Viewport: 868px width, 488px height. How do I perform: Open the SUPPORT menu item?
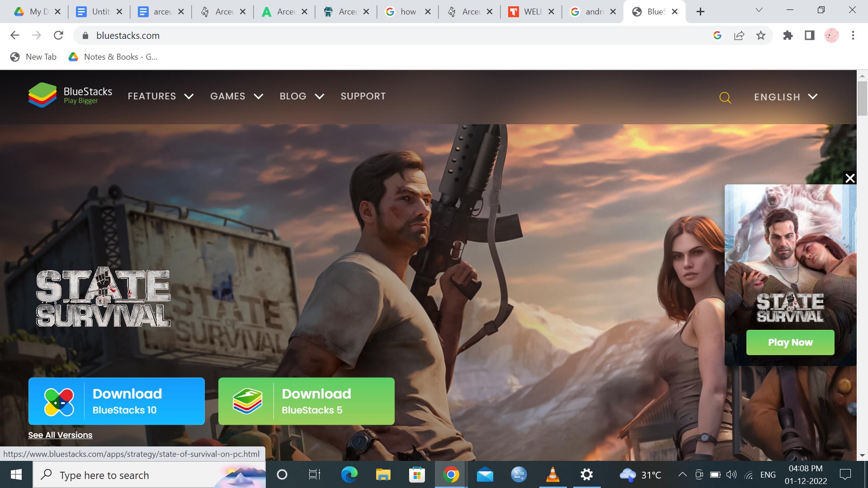click(363, 96)
